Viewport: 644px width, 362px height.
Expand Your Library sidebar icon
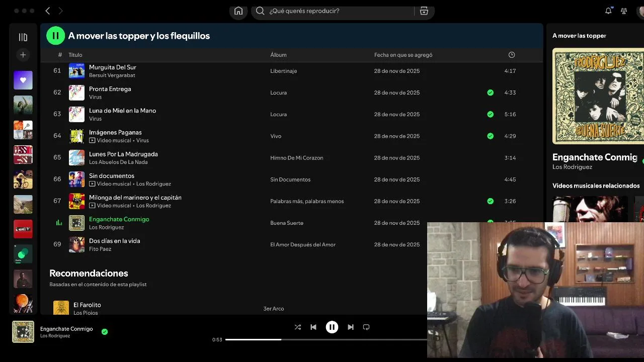click(x=23, y=37)
